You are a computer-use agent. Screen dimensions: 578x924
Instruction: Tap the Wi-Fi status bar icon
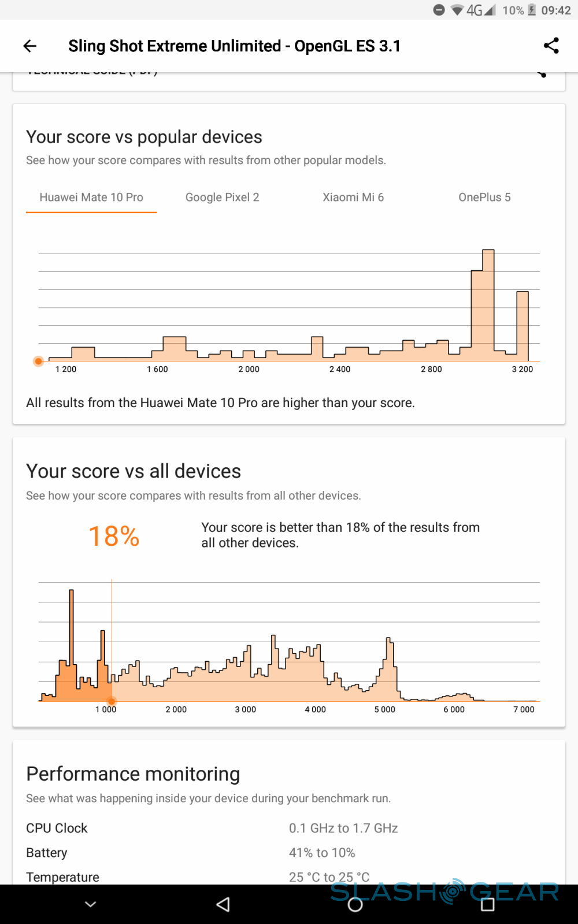[457, 10]
